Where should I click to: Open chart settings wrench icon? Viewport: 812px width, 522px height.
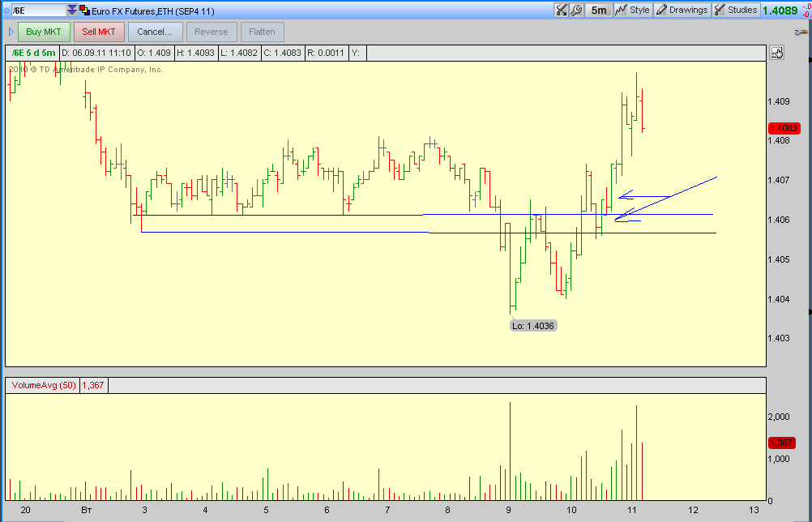(576, 10)
